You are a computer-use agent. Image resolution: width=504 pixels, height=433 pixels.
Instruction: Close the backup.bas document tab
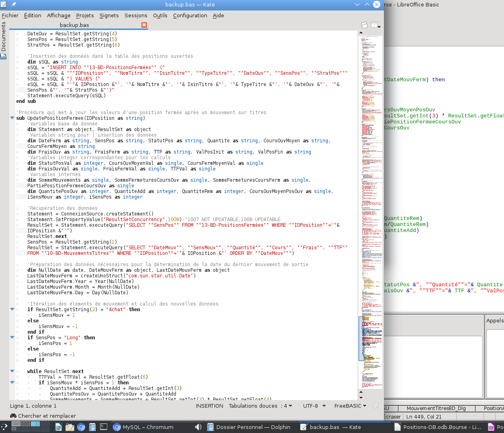coord(144,25)
